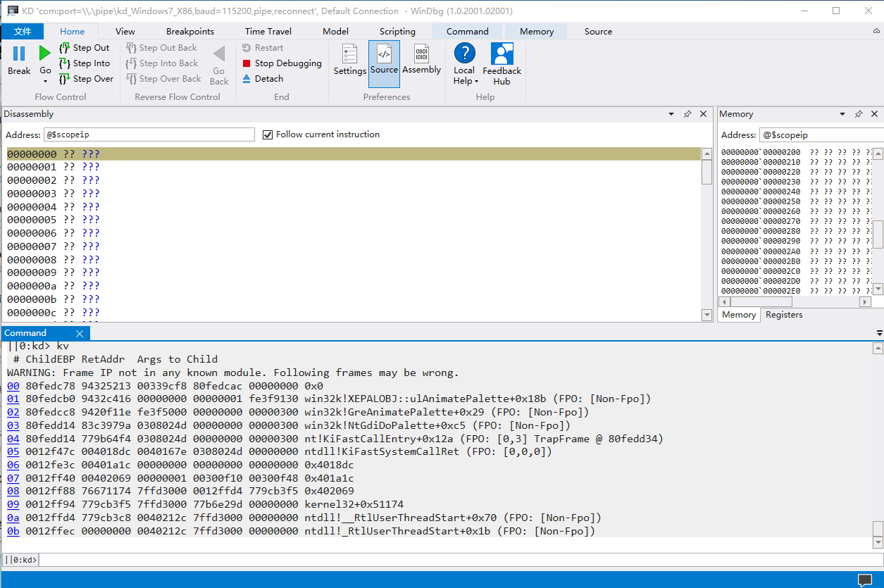Click frame 0b link _RtlUserThreadStart+0x1b
This screenshot has height=588, width=884.
coord(13,531)
